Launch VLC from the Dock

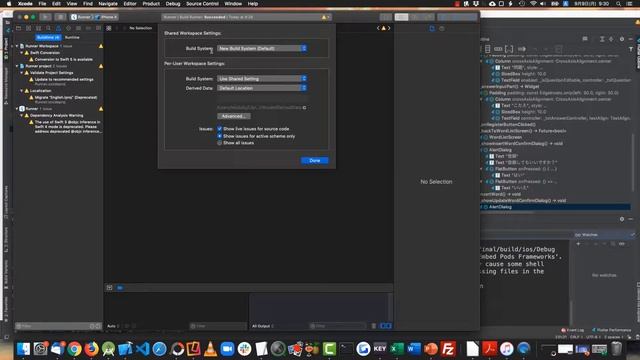(x=210, y=349)
